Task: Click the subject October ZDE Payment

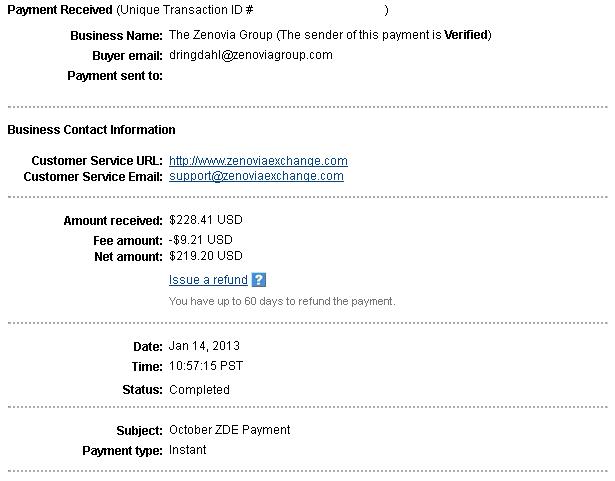Action: click(229, 430)
